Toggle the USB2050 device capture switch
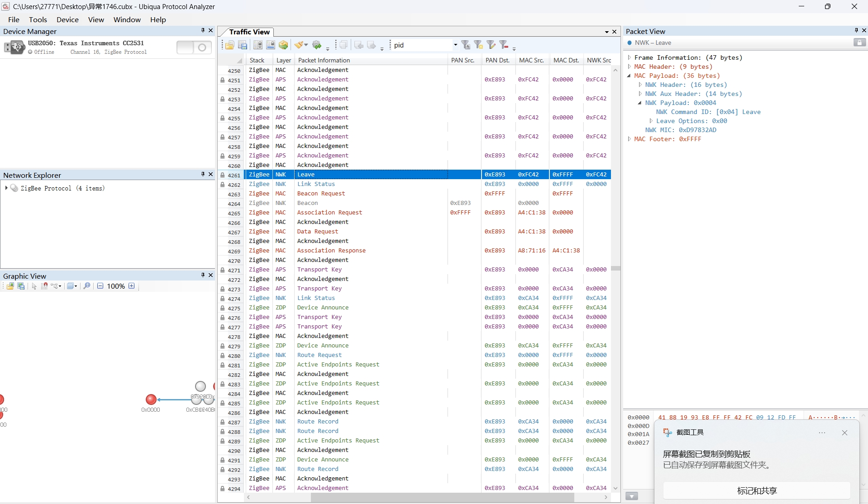The height and width of the screenshot is (504, 868). tap(194, 48)
